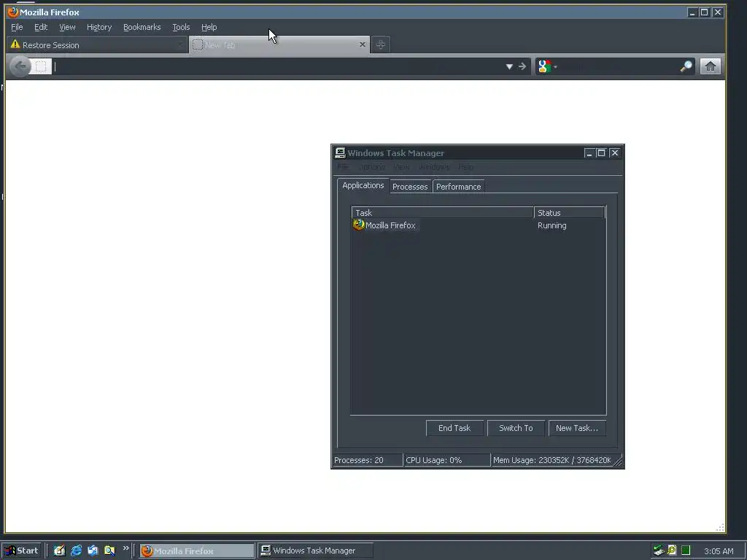The width and height of the screenshot is (747, 560).
Task: Sort by the Task column header
Action: pos(443,212)
